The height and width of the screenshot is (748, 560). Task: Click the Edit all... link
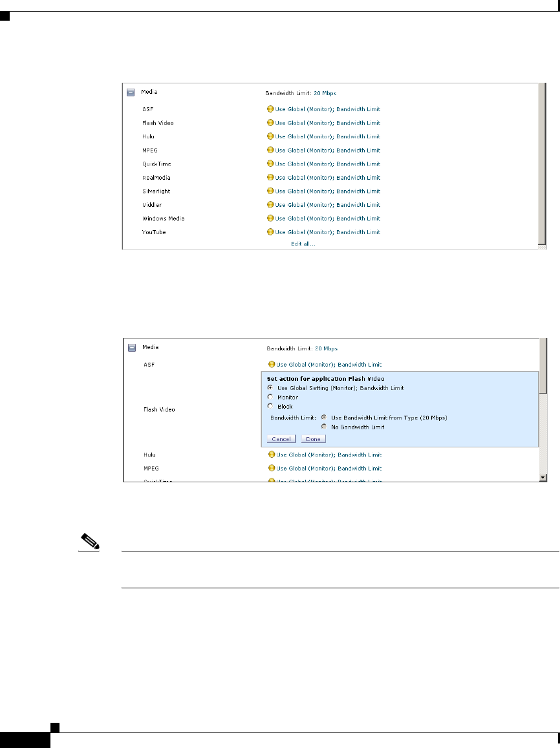point(303,244)
